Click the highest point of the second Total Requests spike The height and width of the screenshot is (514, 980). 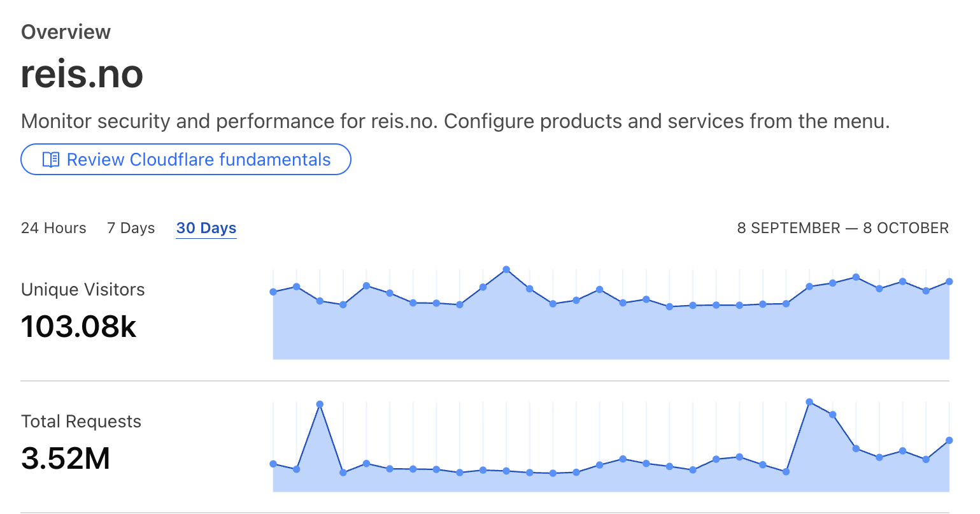tap(809, 402)
